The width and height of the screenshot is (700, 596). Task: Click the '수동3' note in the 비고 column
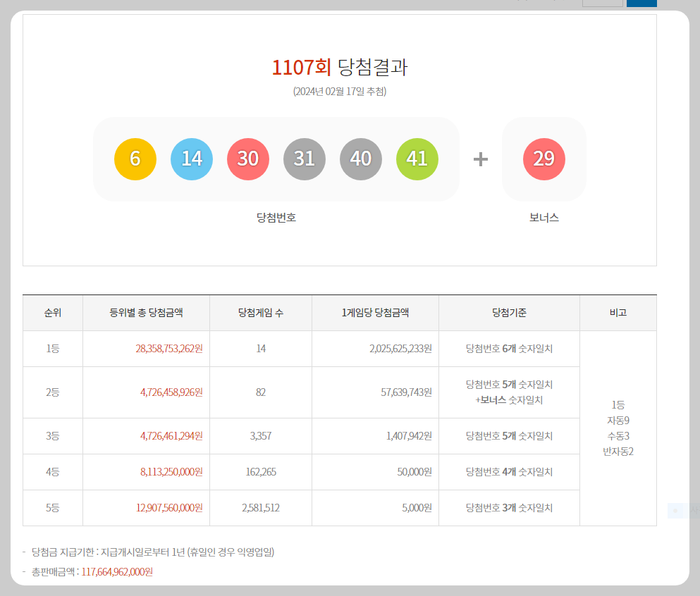(x=618, y=436)
